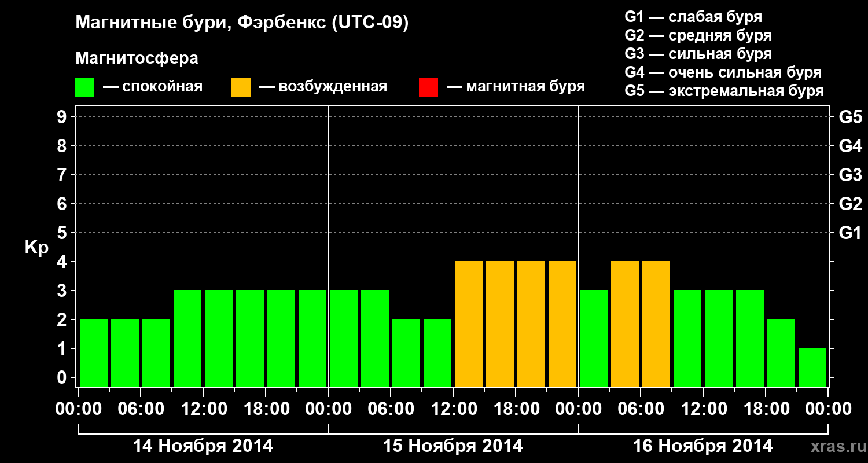Screen dimensions: 868x463
Task: Click the green 'спокойная' legend swatch
Action: click(x=84, y=87)
